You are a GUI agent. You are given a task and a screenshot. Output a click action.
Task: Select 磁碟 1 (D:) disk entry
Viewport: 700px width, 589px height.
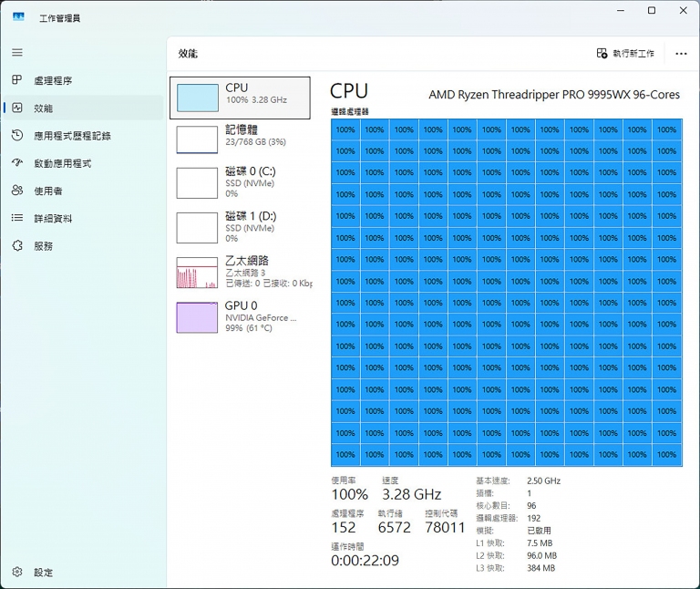[241, 226]
